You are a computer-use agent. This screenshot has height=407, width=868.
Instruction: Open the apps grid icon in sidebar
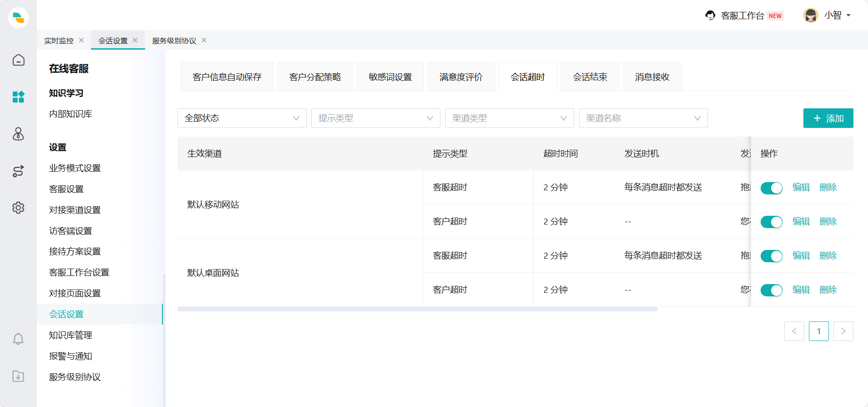pyautogui.click(x=18, y=97)
